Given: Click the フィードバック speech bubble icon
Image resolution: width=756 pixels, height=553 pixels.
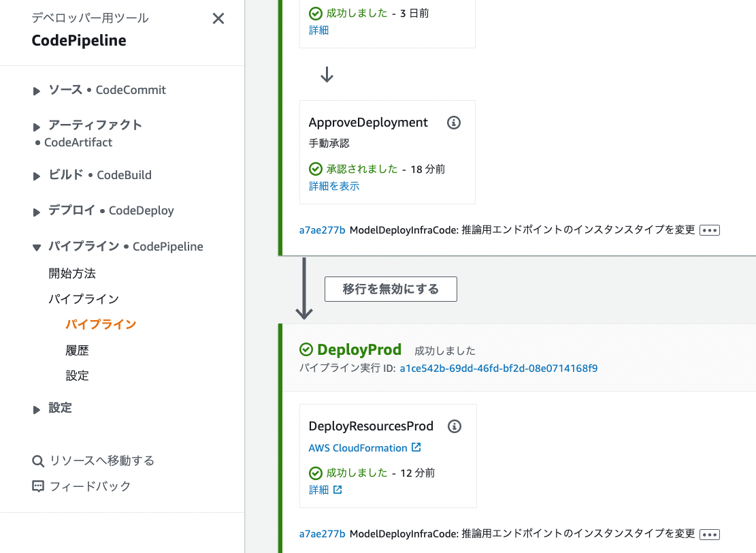Looking at the screenshot, I should (x=37, y=486).
